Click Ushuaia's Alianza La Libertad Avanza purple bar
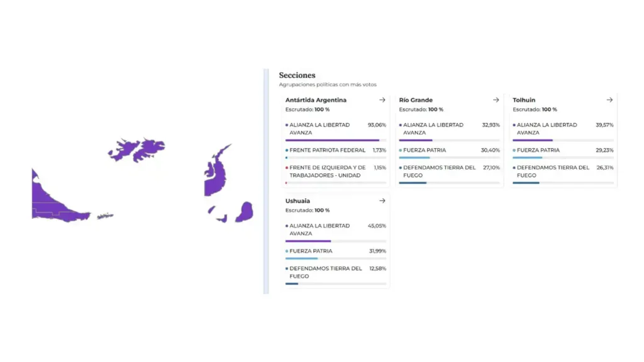 pos(308,241)
